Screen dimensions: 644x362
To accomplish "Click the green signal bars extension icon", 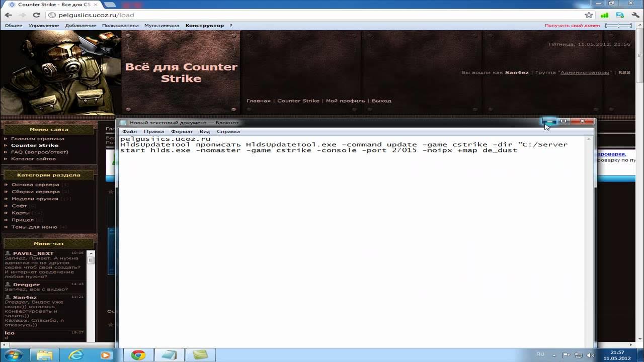I will (604, 15).
